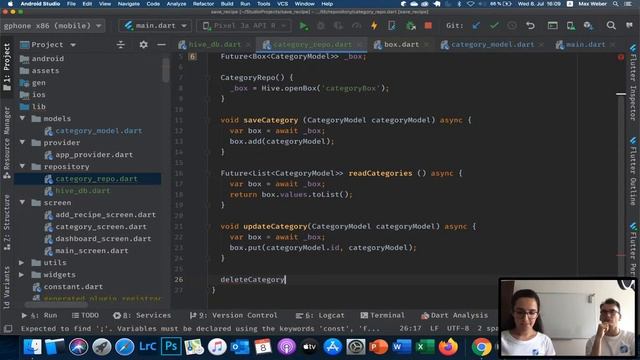The width and height of the screenshot is (640, 360).
Task: Open the main.dart run configuration dropdown
Action: (156, 26)
